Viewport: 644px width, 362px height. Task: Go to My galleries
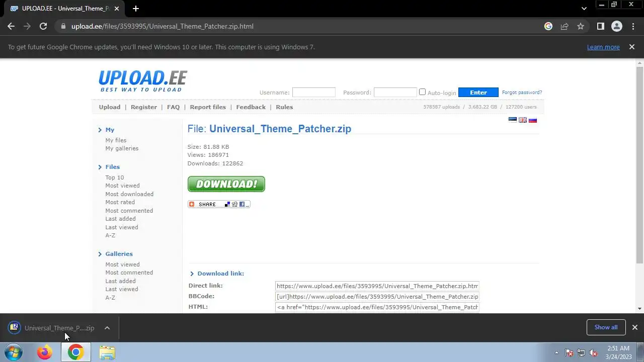(x=122, y=148)
